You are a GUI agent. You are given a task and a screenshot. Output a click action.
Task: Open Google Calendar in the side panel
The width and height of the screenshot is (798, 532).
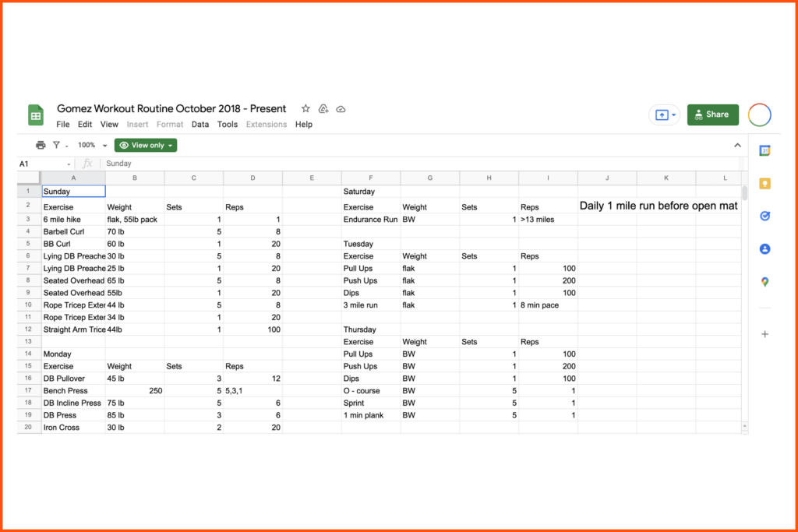pos(764,151)
